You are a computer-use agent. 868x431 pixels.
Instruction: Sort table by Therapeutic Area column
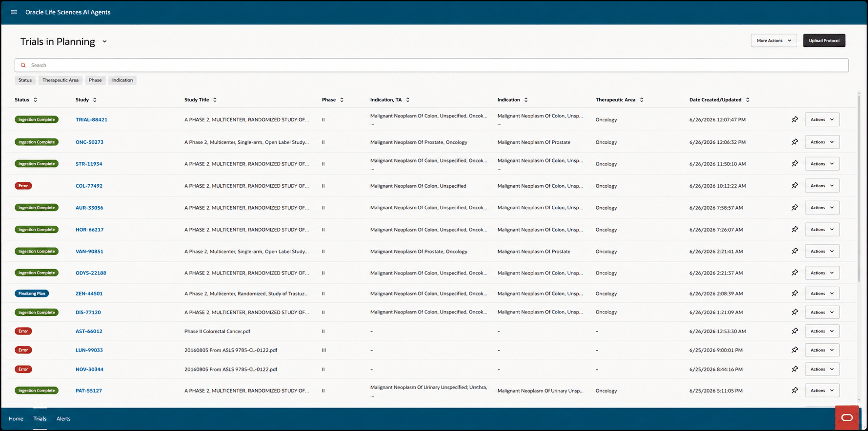pyautogui.click(x=642, y=100)
